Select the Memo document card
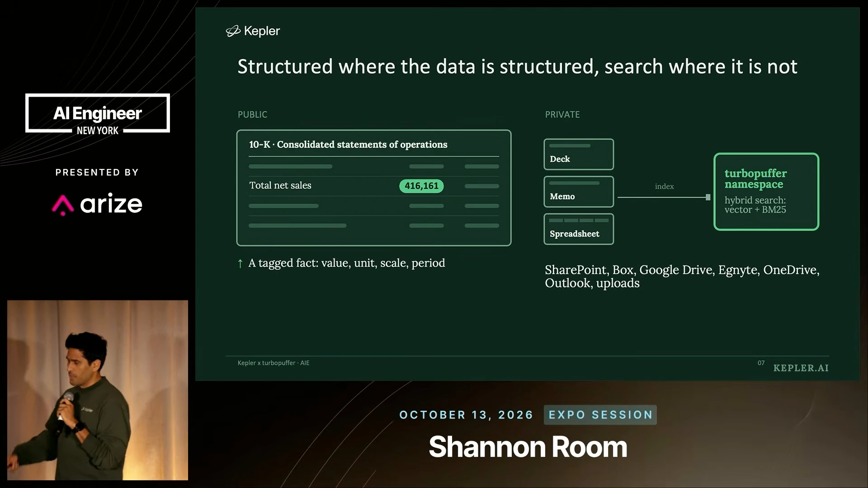 (x=579, y=192)
